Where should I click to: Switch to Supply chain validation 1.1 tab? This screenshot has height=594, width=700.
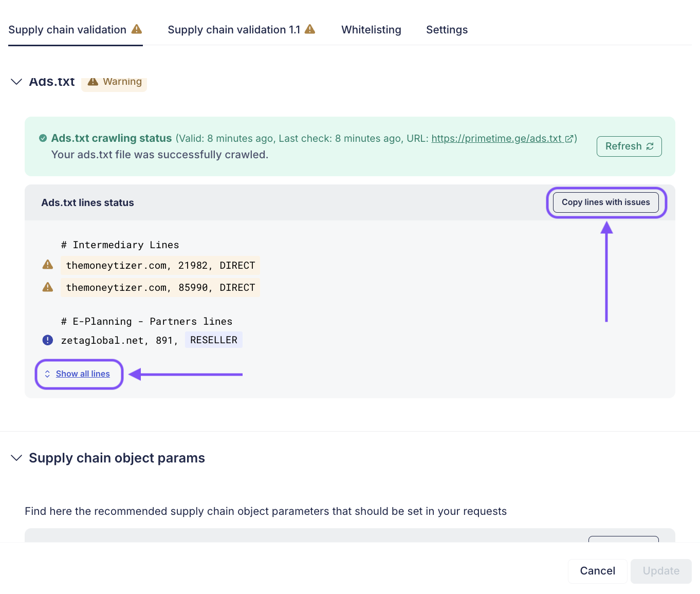tap(234, 30)
